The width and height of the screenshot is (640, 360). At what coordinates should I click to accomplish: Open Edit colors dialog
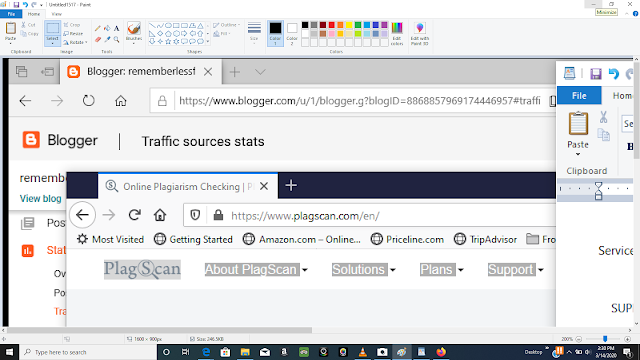pos(397,33)
